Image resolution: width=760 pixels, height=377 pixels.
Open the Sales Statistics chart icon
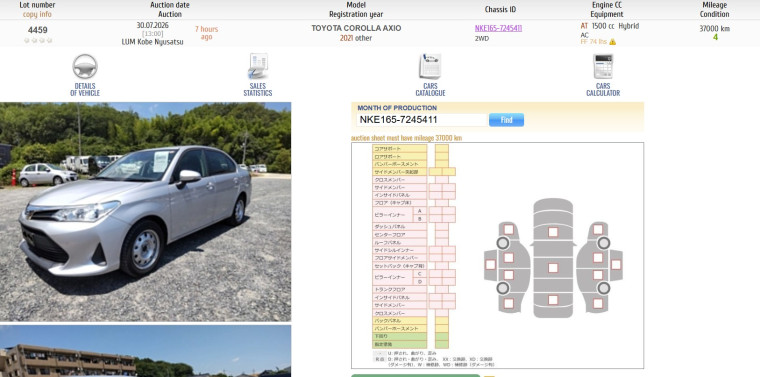point(258,66)
